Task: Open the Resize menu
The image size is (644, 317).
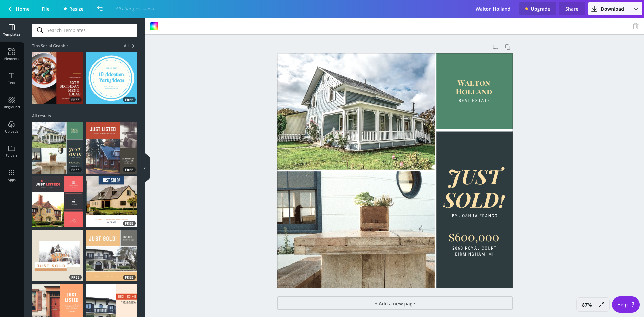Action: tap(73, 9)
